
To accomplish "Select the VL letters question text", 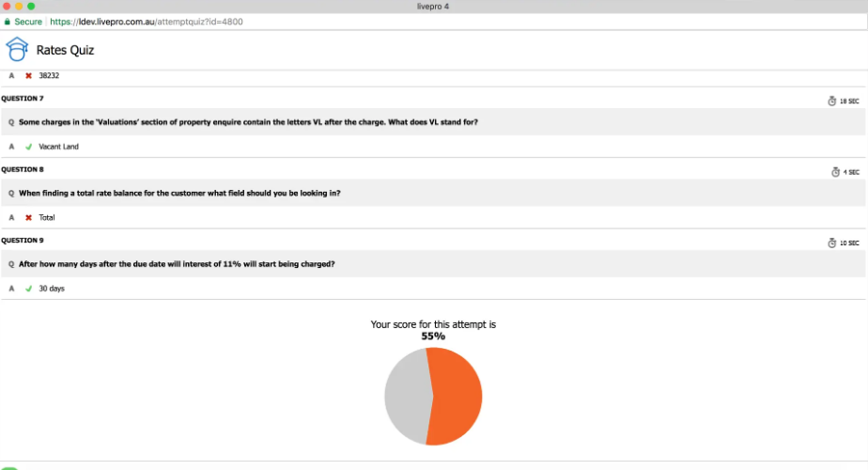I will coord(254,122).
